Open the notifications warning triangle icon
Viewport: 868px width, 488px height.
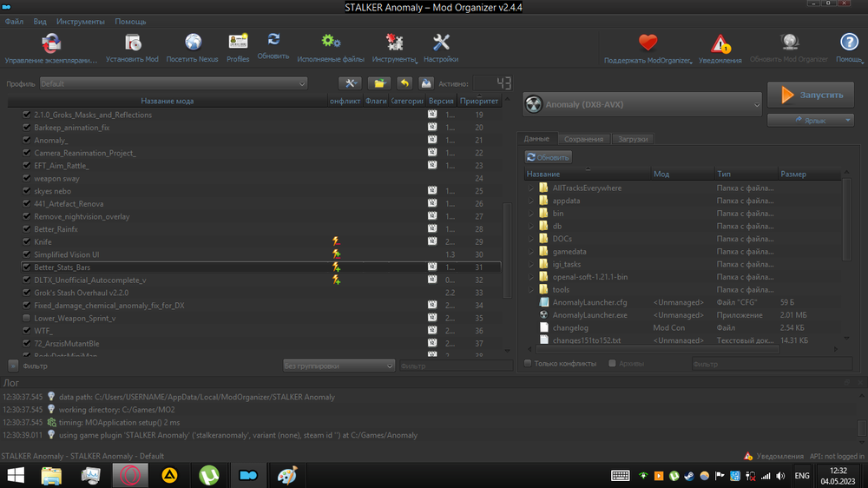point(720,43)
